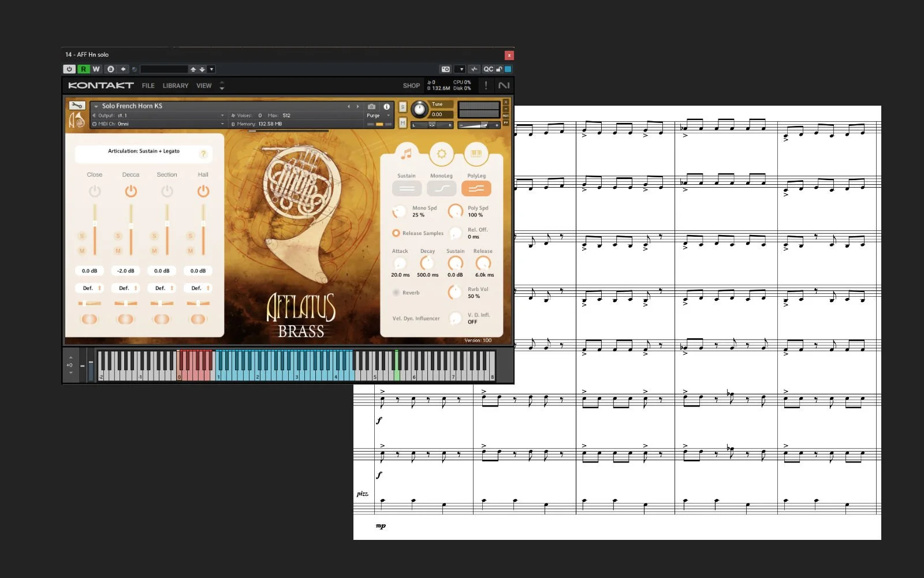This screenshot has height=578, width=924.
Task: Select the PolyLeg articulation button
Action: (x=476, y=188)
